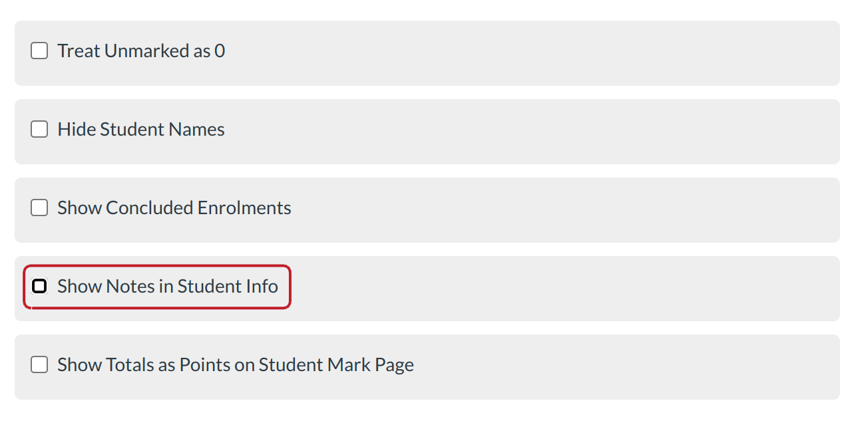868x423 pixels.
Task: Click the 'Hide Student Names' label text
Action: click(x=140, y=130)
